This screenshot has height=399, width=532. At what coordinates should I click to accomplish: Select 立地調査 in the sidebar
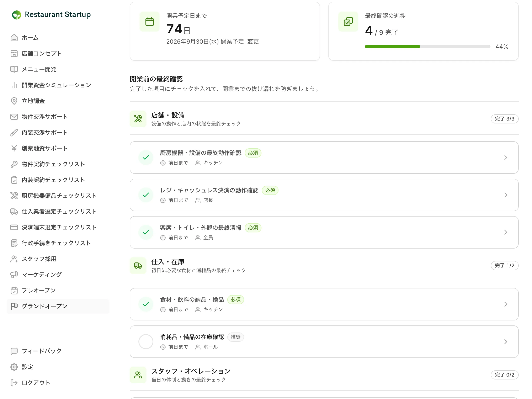point(58,101)
